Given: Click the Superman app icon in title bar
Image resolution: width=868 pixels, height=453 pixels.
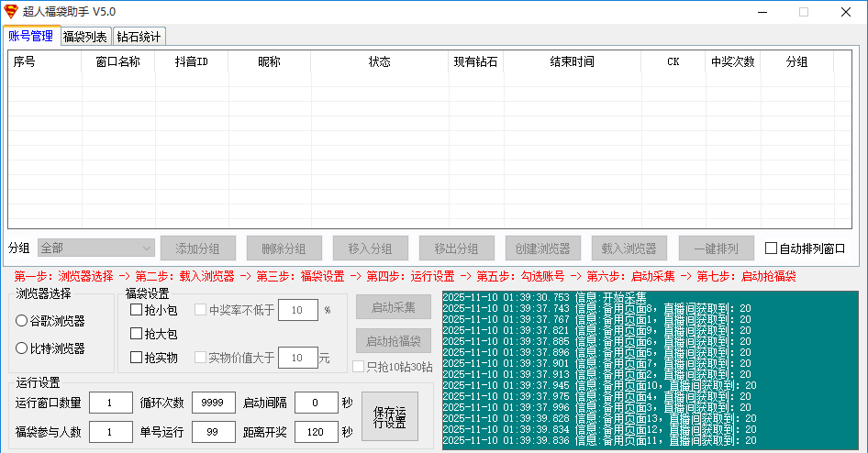Looking at the screenshot, I should 12,12.
